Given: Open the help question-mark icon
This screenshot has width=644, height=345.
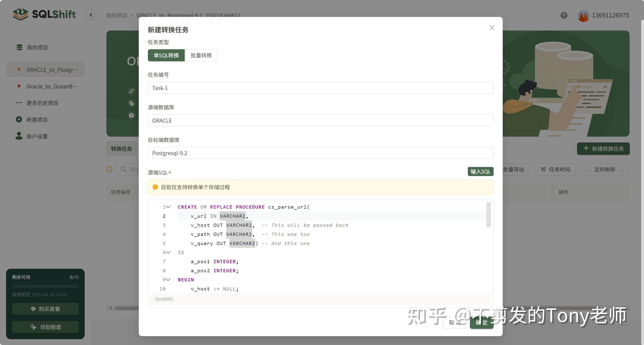Looking at the screenshot, I should point(564,15).
